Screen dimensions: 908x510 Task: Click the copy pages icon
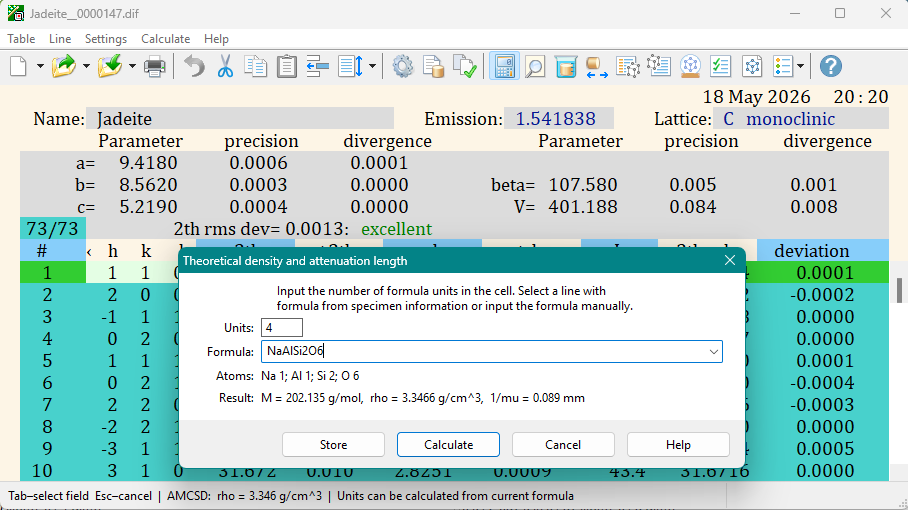coord(255,67)
